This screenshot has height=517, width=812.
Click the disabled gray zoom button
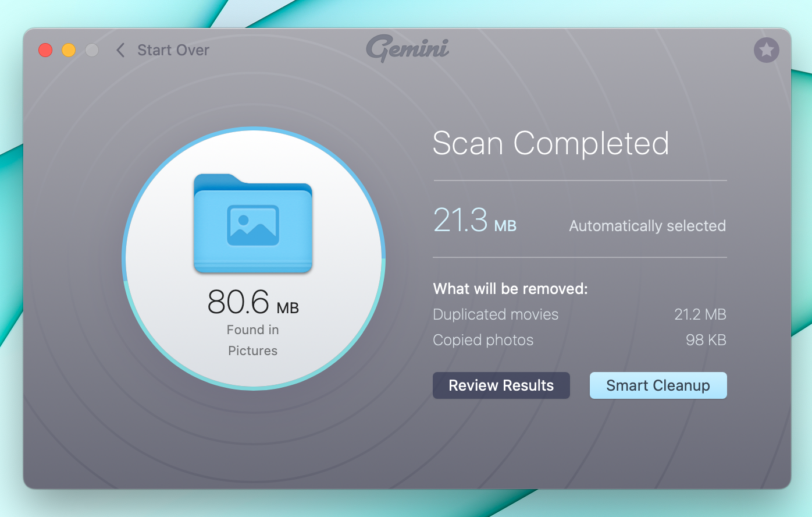coord(92,50)
